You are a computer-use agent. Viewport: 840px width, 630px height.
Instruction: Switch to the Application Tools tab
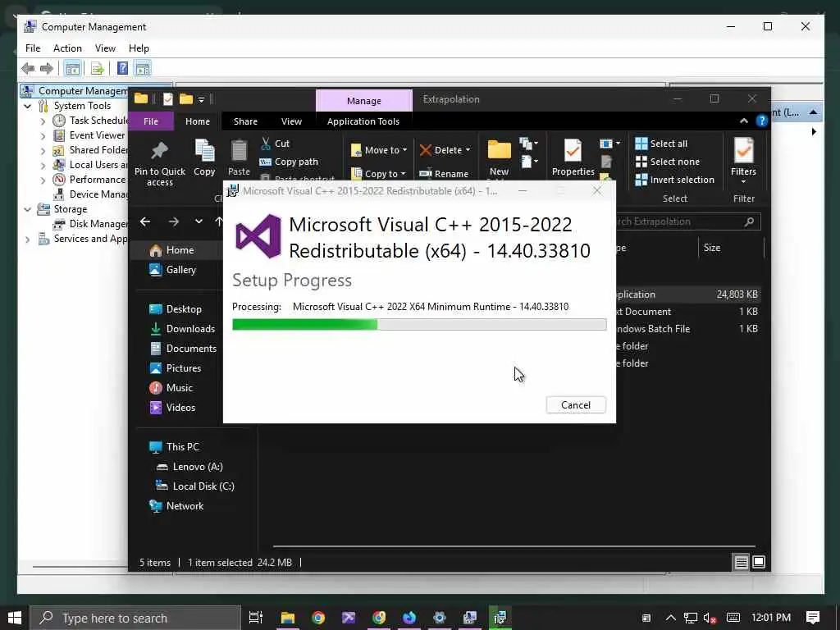pyautogui.click(x=363, y=121)
